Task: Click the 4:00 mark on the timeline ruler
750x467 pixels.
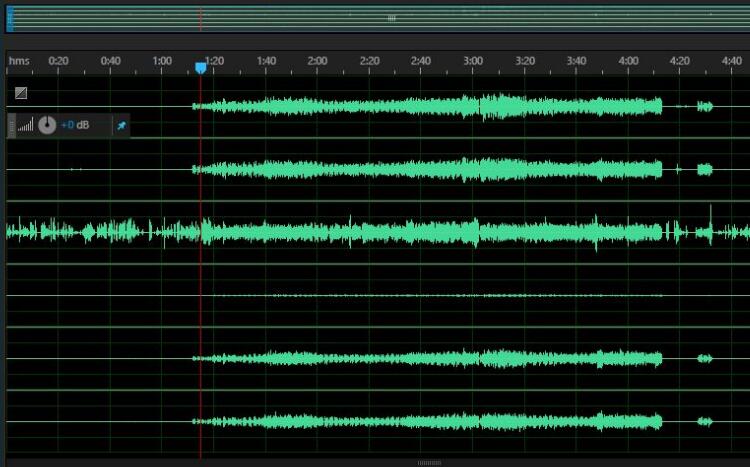Action: coord(628,61)
